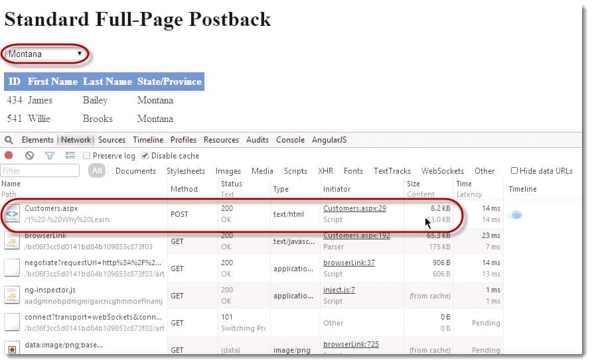Click the DevTools search magnifier icon
Viewport: 592px width, 364px height.
tap(9, 141)
